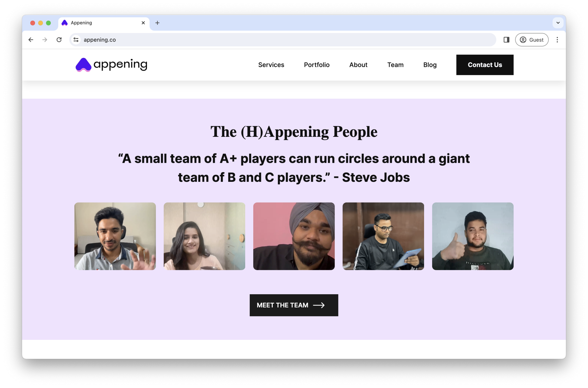Open Chrome's three-dot menu
This screenshot has height=388, width=588.
click(557, 40)
